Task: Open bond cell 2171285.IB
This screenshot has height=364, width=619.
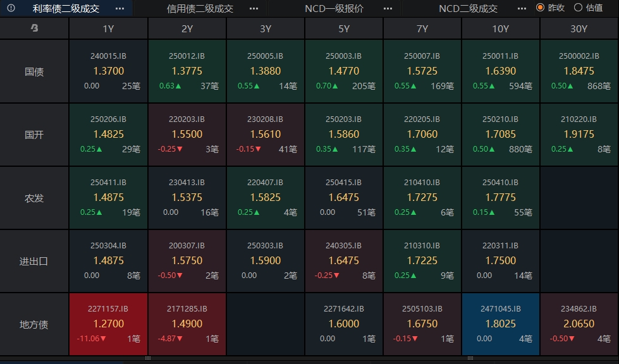Action: [187, 324]
